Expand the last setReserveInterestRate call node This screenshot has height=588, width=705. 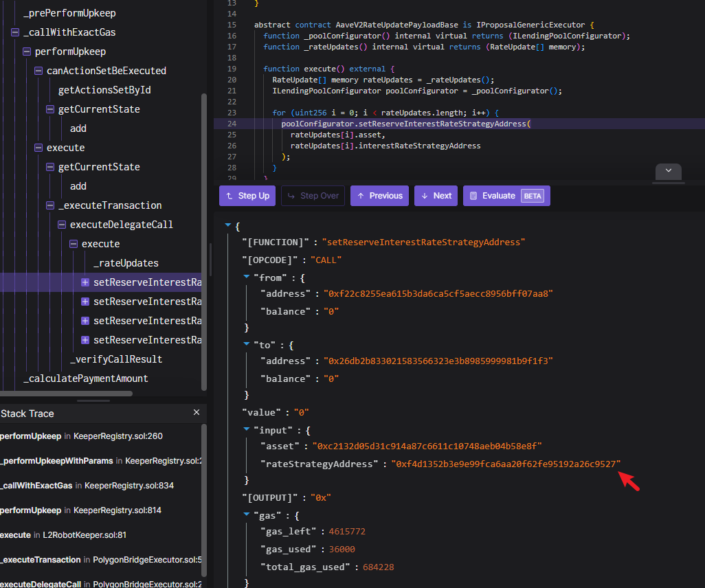pos(85,340)
